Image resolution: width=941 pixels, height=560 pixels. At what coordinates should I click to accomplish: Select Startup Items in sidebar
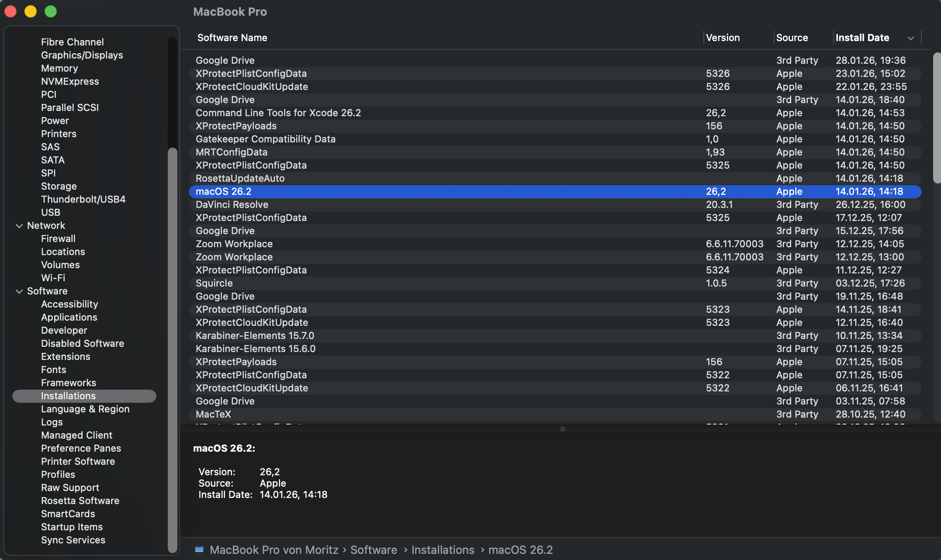pos(72,527)
